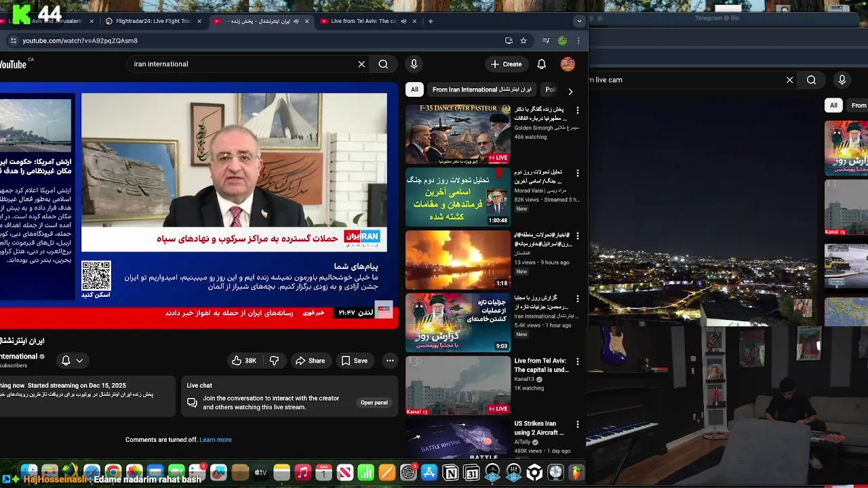Viewport: 868px width, 488px height.
Task: Follow the 'Learn more' comments link
Action: pos(216,440)
